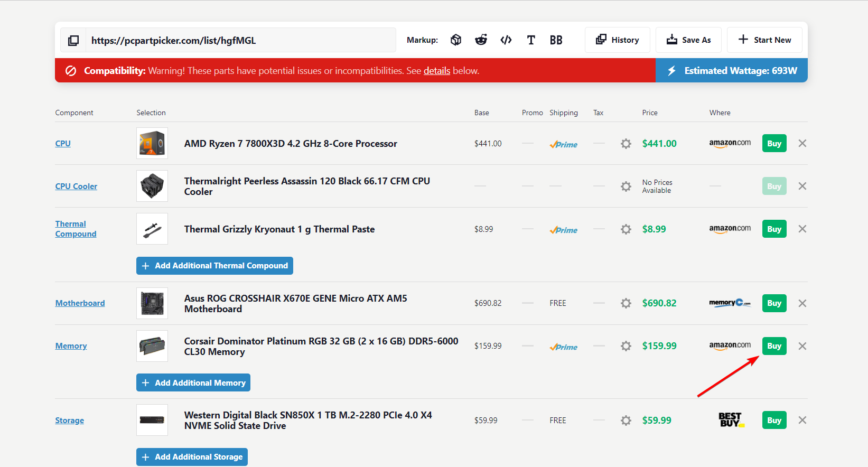Click the Prime shipping badge for the CPU
The image size is (868, 467).
564,144
